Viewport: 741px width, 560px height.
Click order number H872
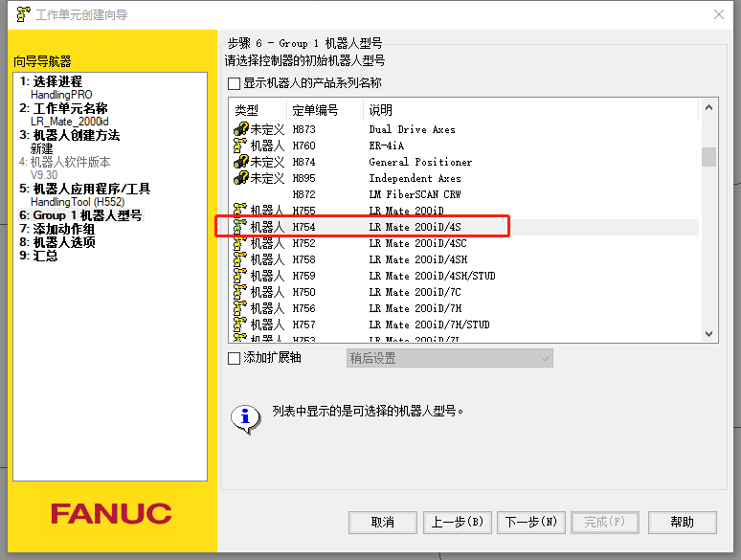pyautogui.click(x=303, y=194)
